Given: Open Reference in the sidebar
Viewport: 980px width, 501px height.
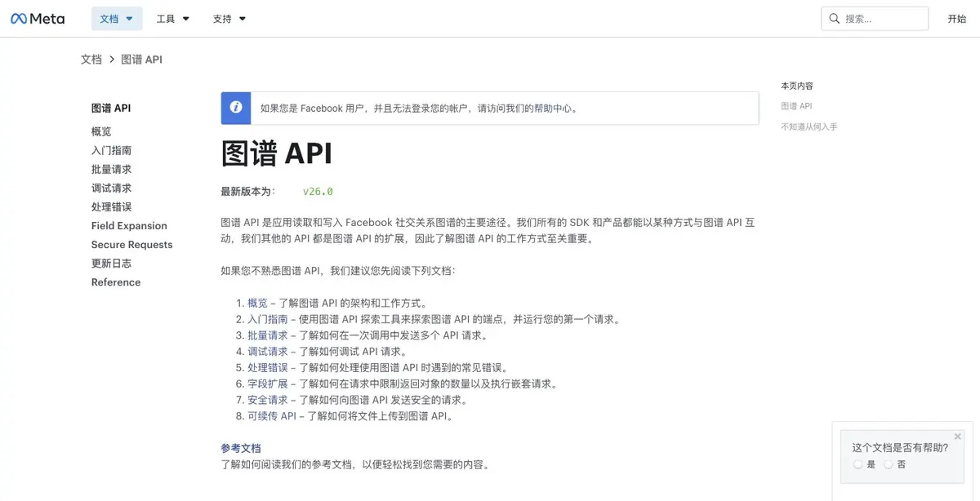Looking at the screenshot, I should [x=116, y=282].
